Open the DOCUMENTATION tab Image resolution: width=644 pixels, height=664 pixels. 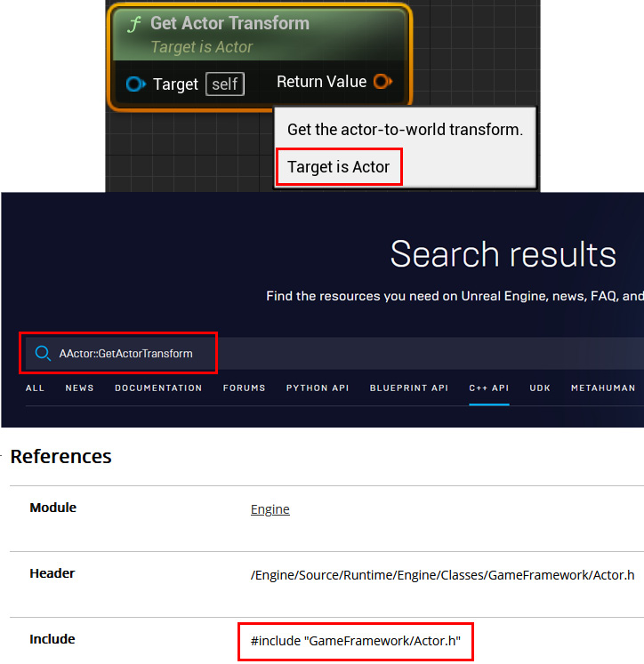tap(158, 388)
